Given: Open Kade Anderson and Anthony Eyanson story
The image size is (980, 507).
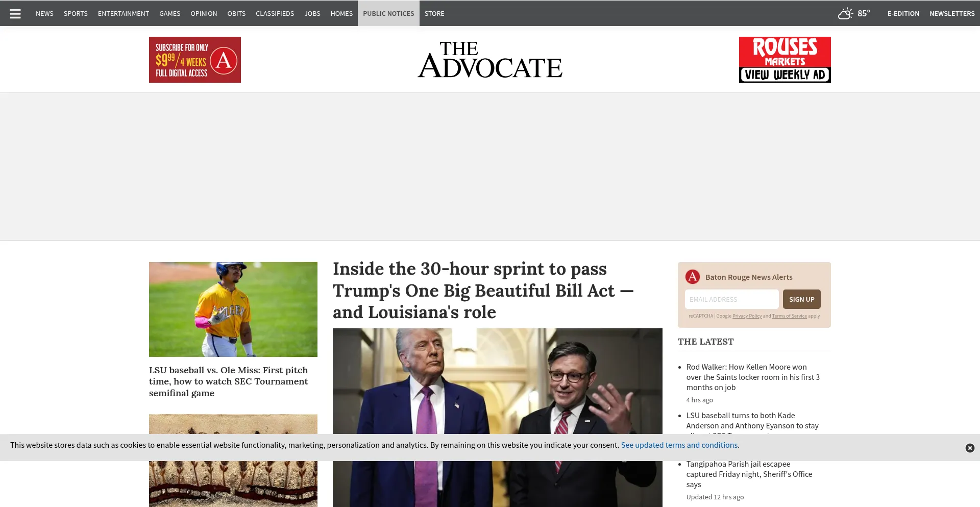Looking at the screenshot, I should click(752, 421).
